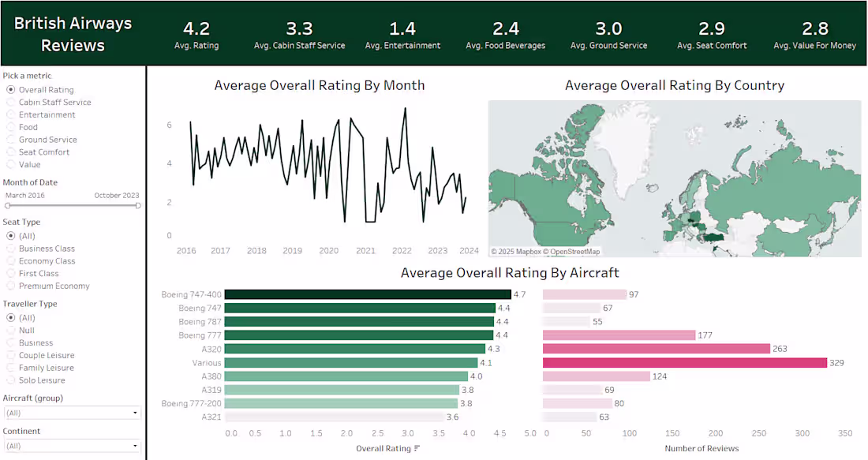
Task: Click the 4.2 Avg. Rating card
Action: [x=196, y=35]
